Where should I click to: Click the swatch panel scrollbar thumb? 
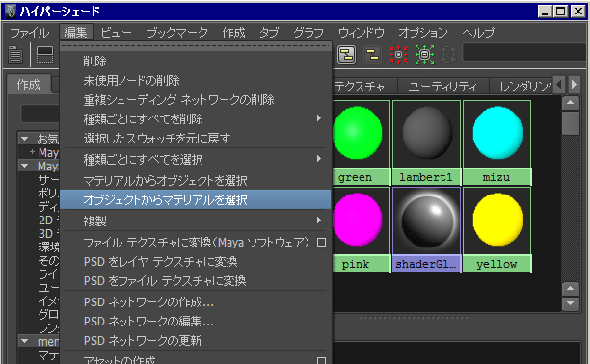point(571,123)
